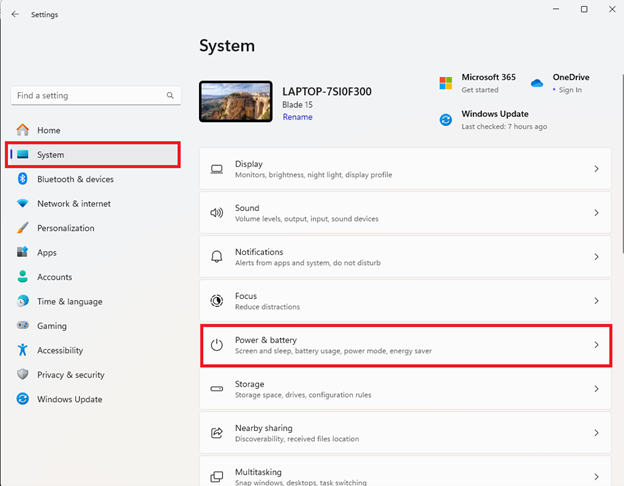Viewport: 624px width, 486px height.
Task: Expand the Focus row chevron
Action: 596,301
